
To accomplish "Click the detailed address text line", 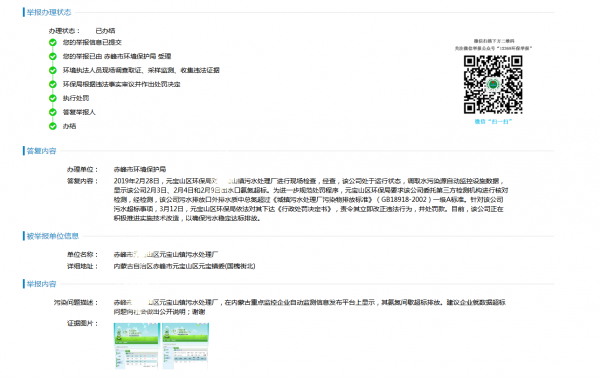I will [184, 266].
